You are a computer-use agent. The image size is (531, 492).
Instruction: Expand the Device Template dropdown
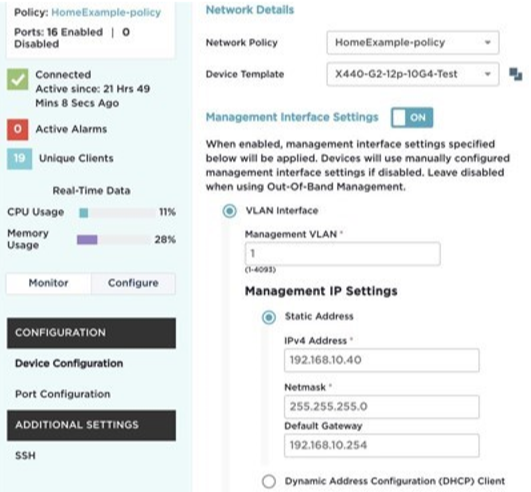(412, 74)
